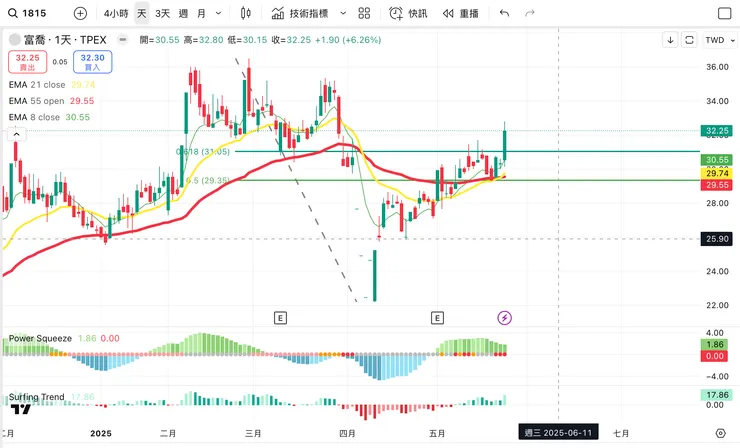Click the 週三 2025-06-11 date label
The image size is (740, 448).
(558, 433)
